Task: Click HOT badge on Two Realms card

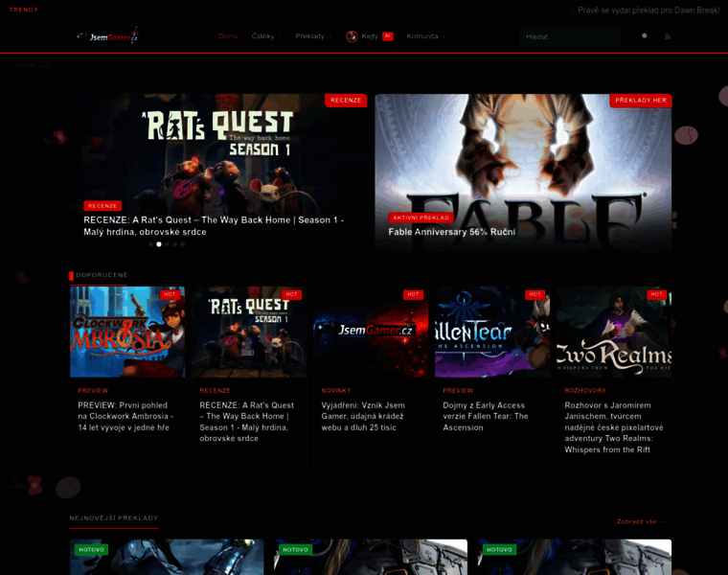Action: click(x=656, y=294)
